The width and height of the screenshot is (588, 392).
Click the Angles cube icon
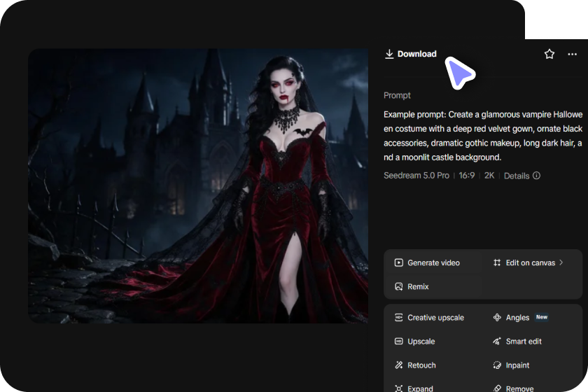point(497,317)
